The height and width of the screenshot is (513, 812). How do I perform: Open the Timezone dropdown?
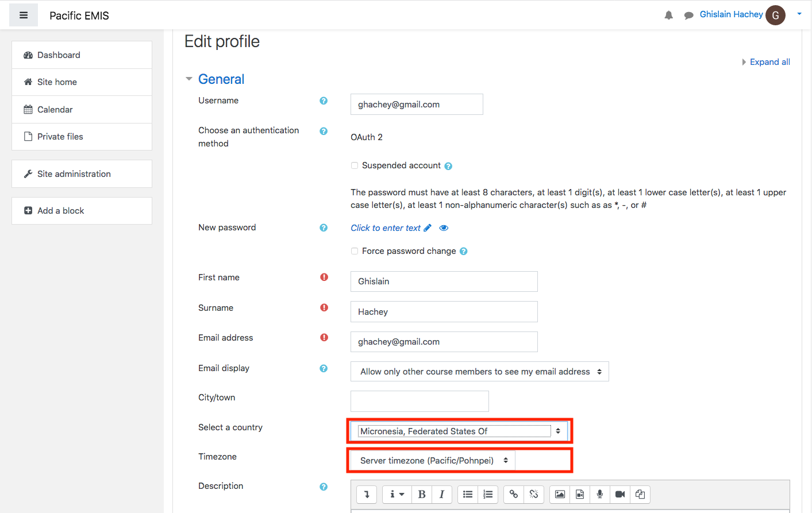433,461
